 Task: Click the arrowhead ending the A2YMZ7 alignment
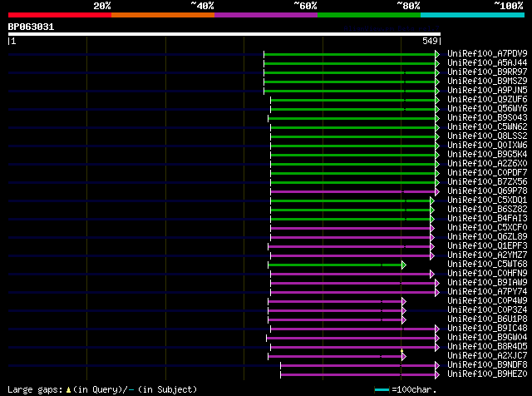pos(432,255)
